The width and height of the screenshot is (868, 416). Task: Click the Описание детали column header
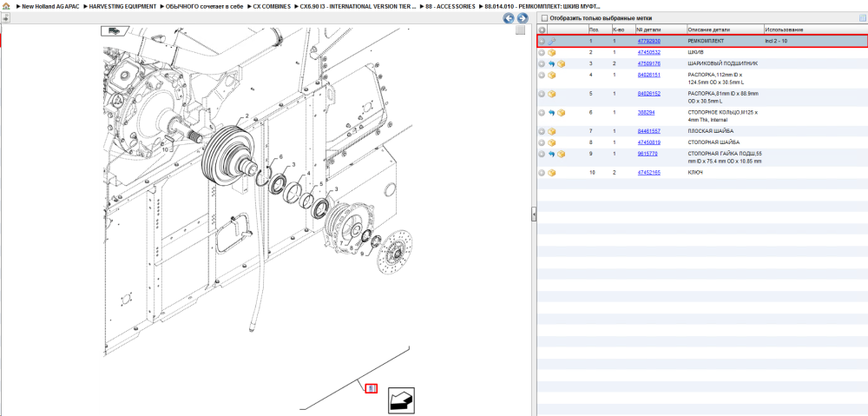[x=725, y=30]
